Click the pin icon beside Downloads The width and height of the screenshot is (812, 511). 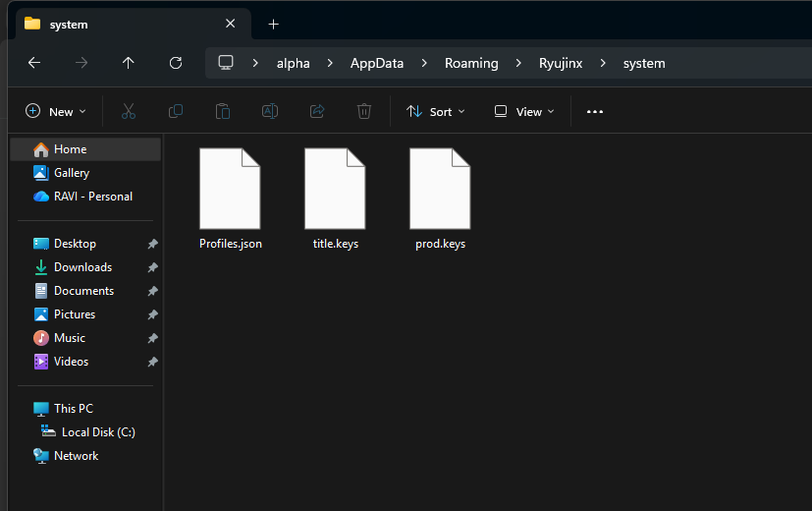pyautogui.click(x=153, y=267)
